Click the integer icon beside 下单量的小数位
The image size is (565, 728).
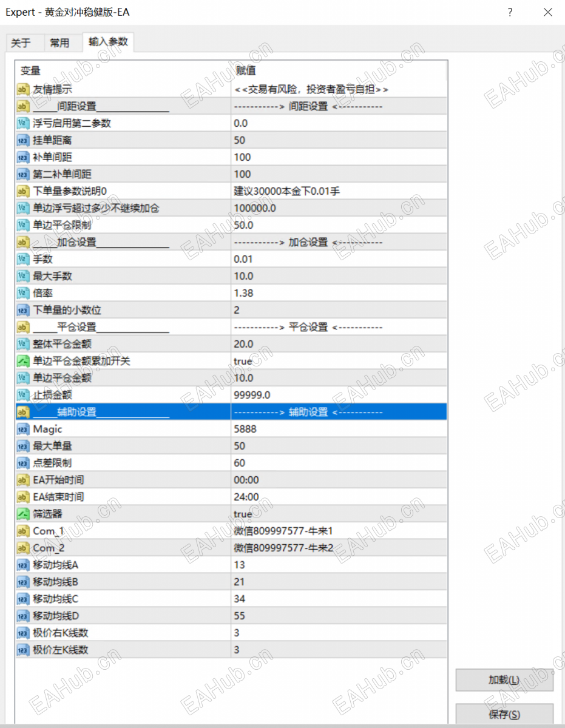point(23,310)
